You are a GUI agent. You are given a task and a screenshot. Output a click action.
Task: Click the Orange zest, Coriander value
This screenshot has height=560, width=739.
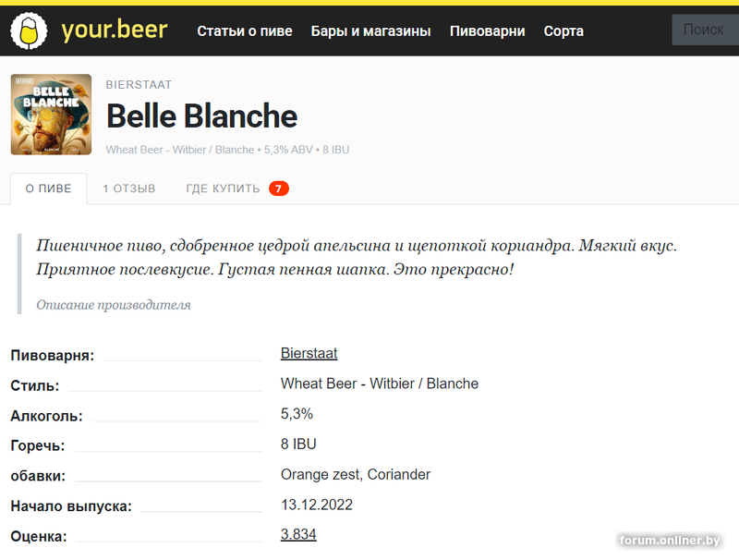tap(356, 474)
